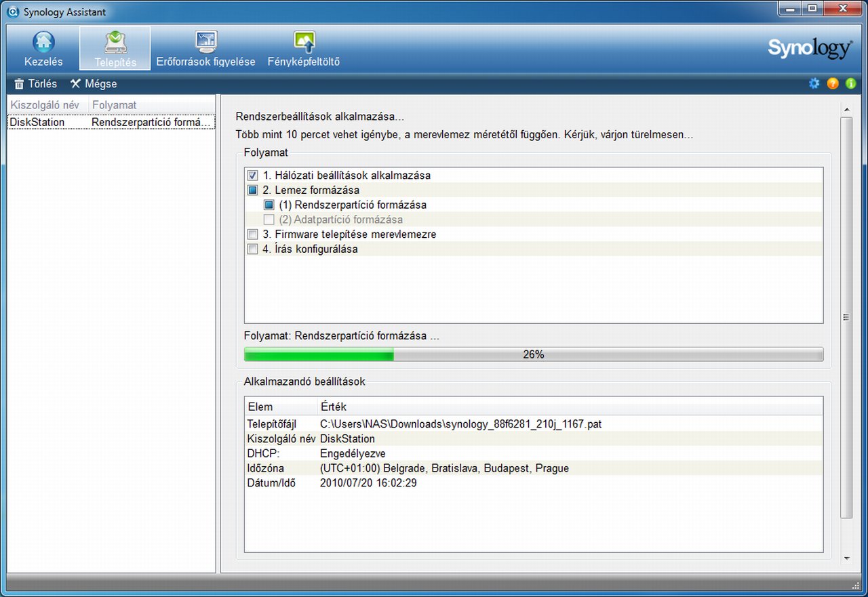
Task: Click the right panel scroll up arrow
Action: [846, 108]
